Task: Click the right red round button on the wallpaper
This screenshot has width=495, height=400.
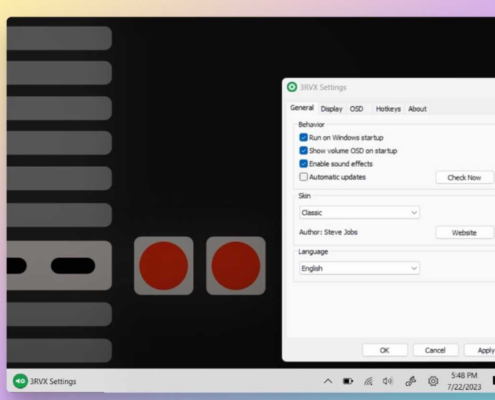Action: [x=236, y=266]
